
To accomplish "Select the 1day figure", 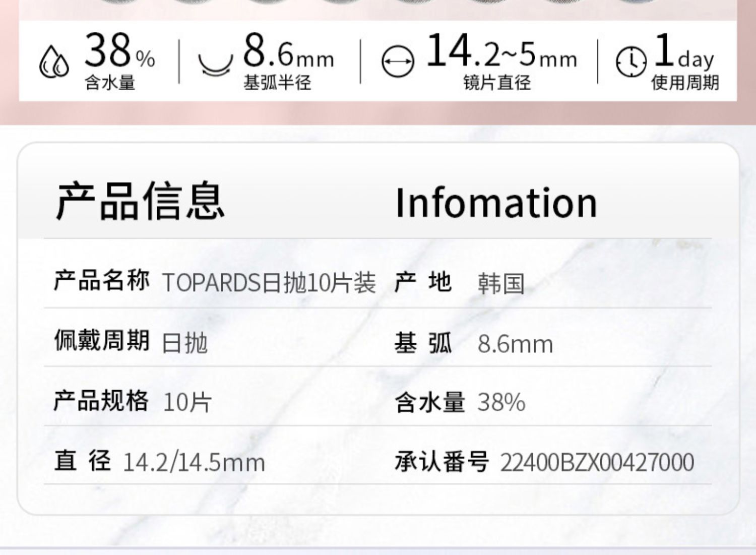I will 684,51.
